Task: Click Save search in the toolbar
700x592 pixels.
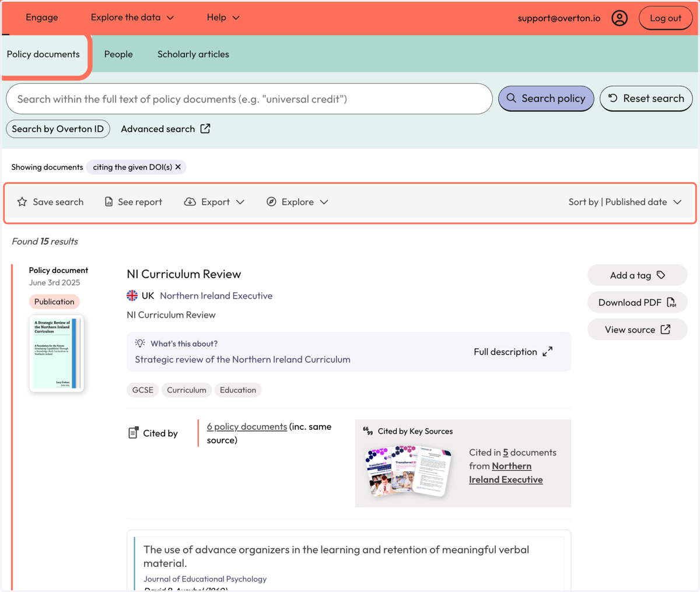Action: [50, 202]
